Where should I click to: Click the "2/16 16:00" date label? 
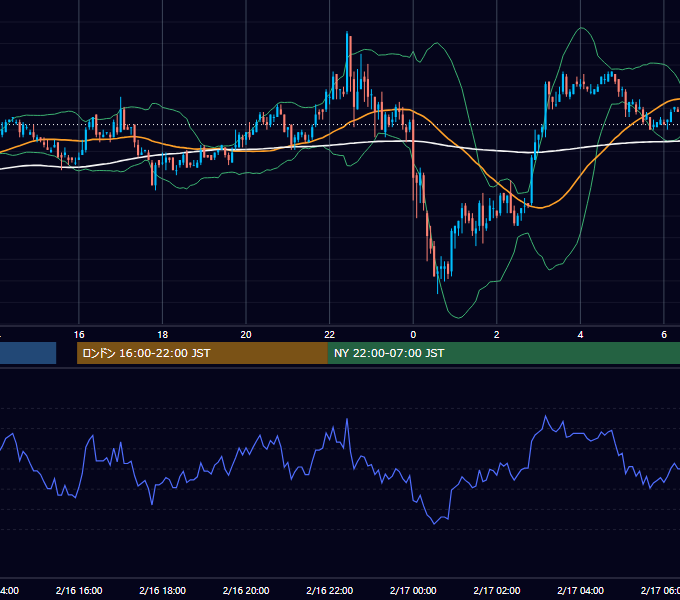(x=79, y=590)
